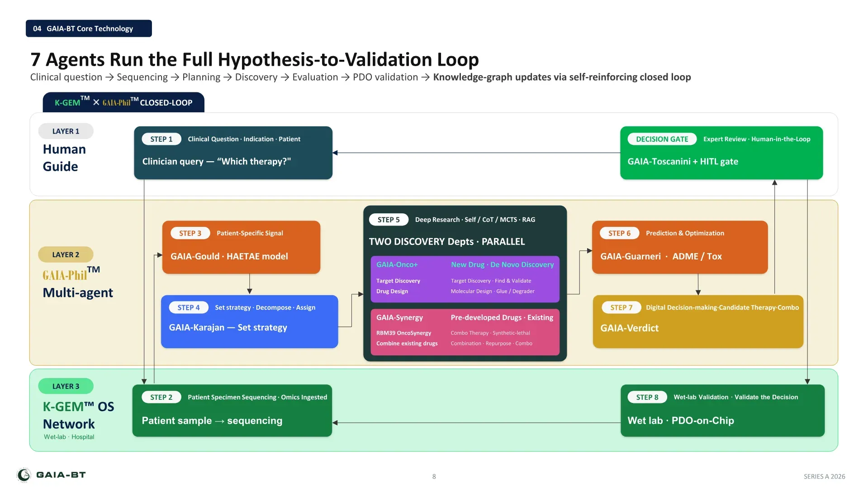Click the STEP 7 badge
The height and width of the screenshot is (489, 868).
coord(621,307)
